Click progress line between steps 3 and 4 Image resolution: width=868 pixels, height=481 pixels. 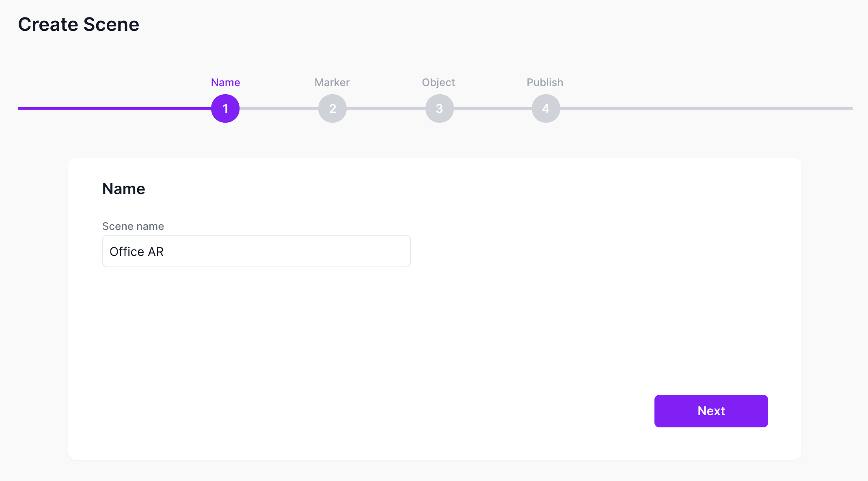pos(492,108)
